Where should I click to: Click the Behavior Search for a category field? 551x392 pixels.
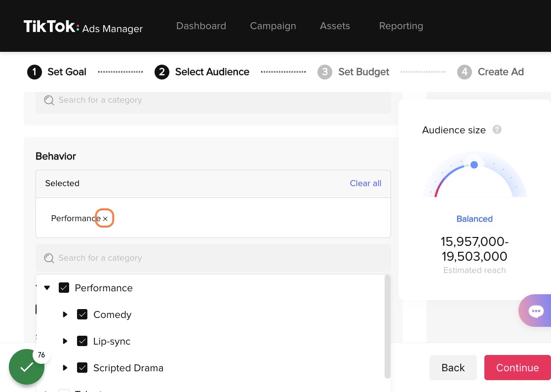pyautogui.click(x=213, y=258)
